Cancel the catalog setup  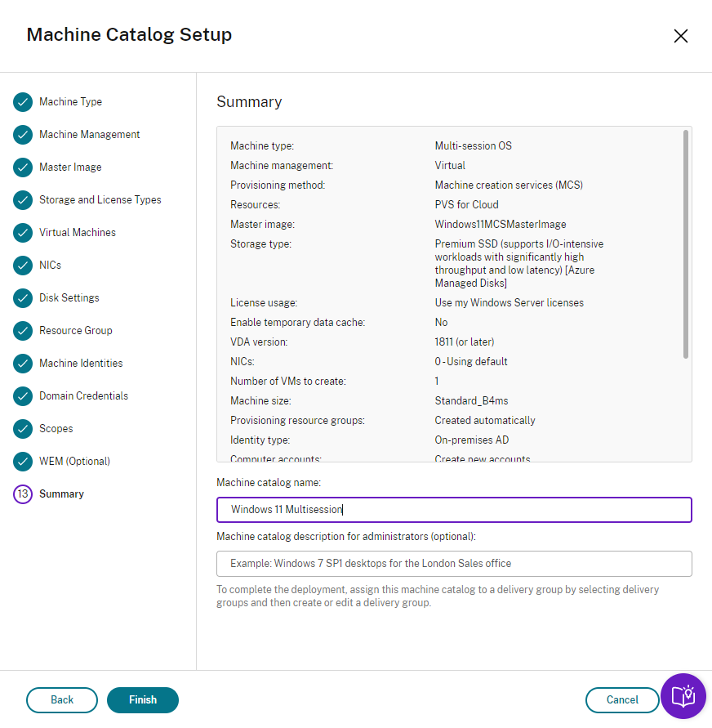pyautogui.click(x=622, y=700)
